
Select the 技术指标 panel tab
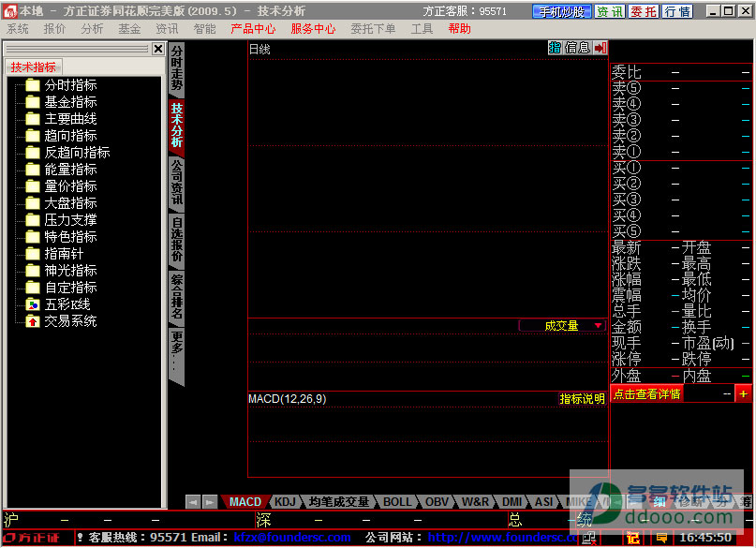coord(34,67)
